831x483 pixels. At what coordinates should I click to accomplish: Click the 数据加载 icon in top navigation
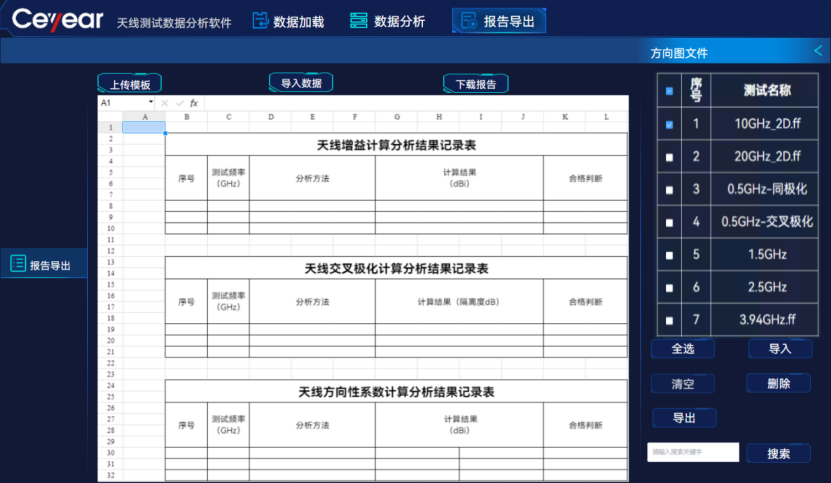tap(260, 21)
